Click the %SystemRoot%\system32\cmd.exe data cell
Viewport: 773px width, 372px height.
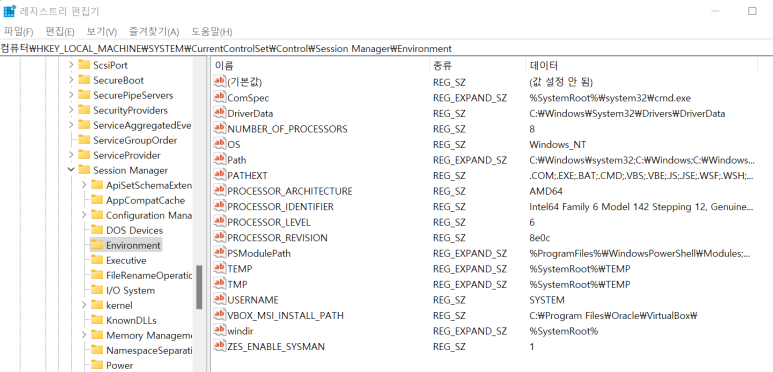coord(610,98)
